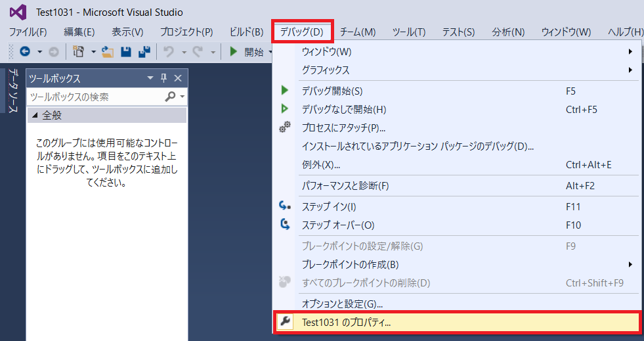This screenshot has width=644, height=341.
Task: Click the step-over icon in the menu
Action: 285,224
